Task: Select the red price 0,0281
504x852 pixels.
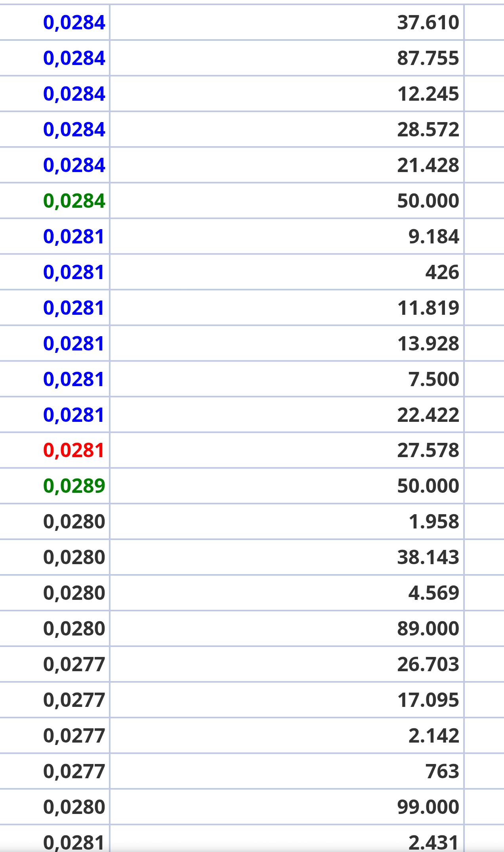Action: pyautogui.click(x=74, y=450)
